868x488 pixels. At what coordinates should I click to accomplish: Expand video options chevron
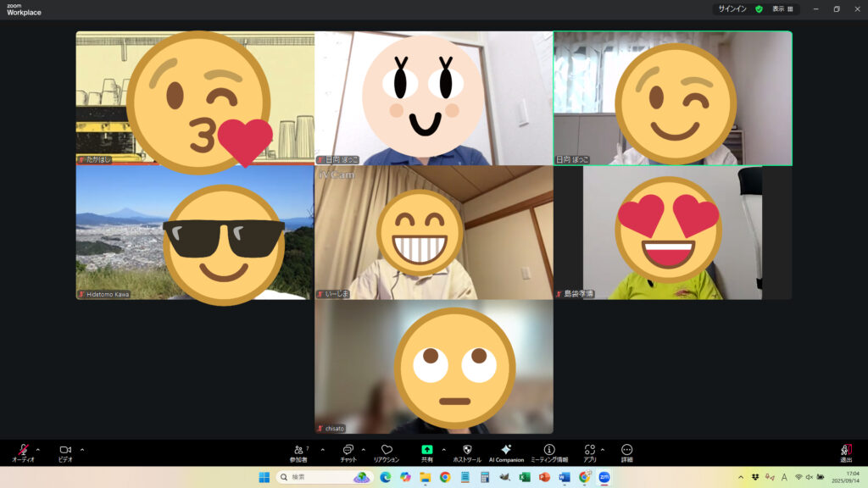(82, 449)
